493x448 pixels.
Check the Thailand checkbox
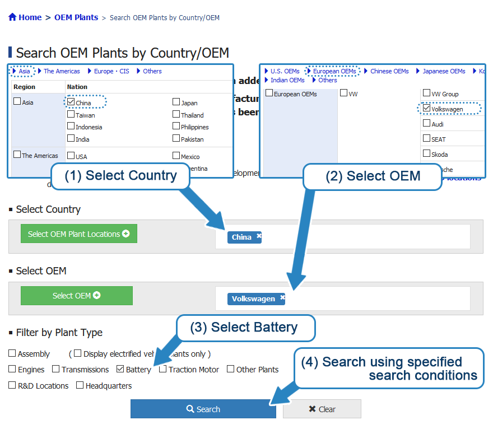176,114
